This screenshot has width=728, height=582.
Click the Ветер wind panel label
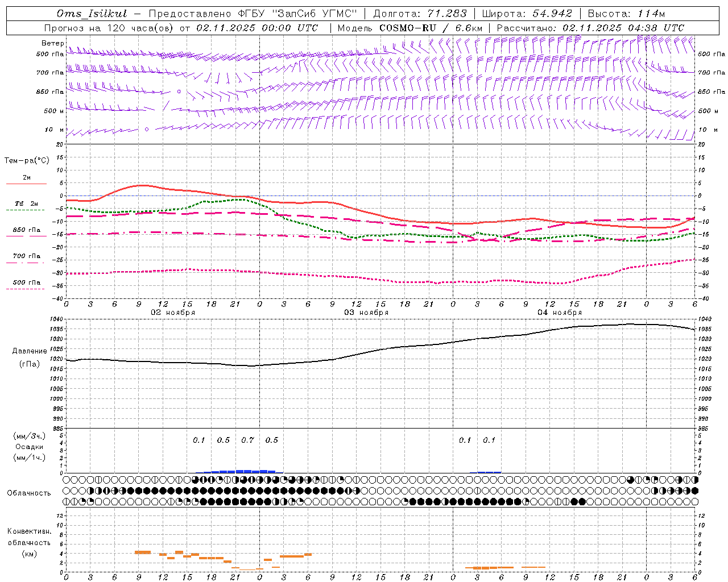click(x=52, y=43)
